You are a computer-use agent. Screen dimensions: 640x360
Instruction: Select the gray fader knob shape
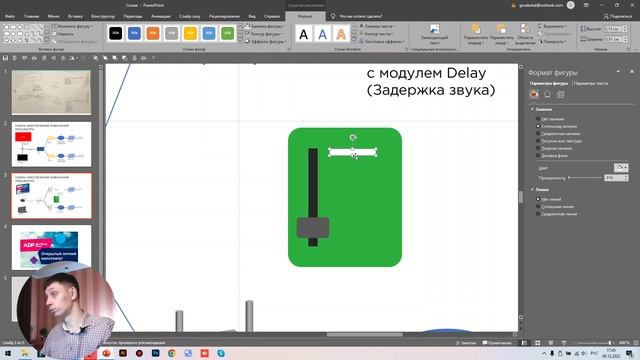coord(313,228)
